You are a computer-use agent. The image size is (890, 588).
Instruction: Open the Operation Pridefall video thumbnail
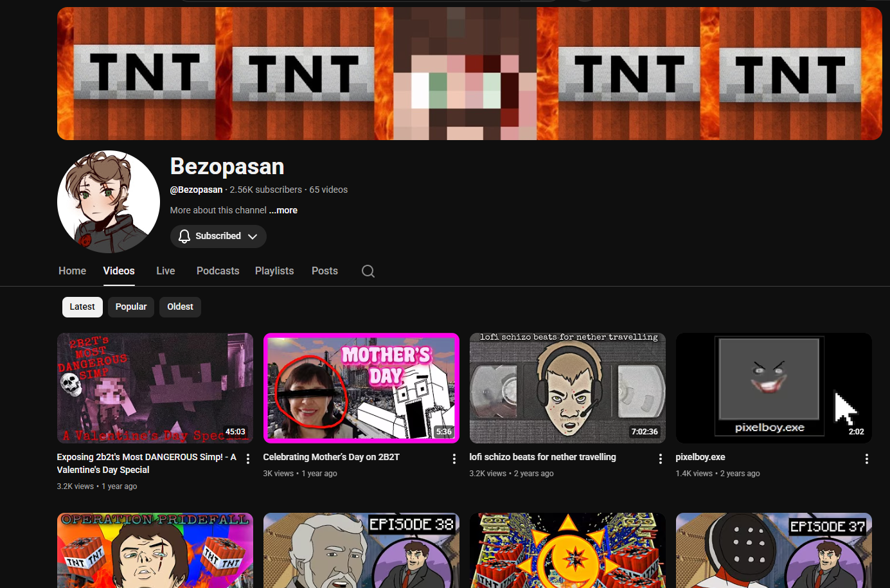(x=155, y=550)
